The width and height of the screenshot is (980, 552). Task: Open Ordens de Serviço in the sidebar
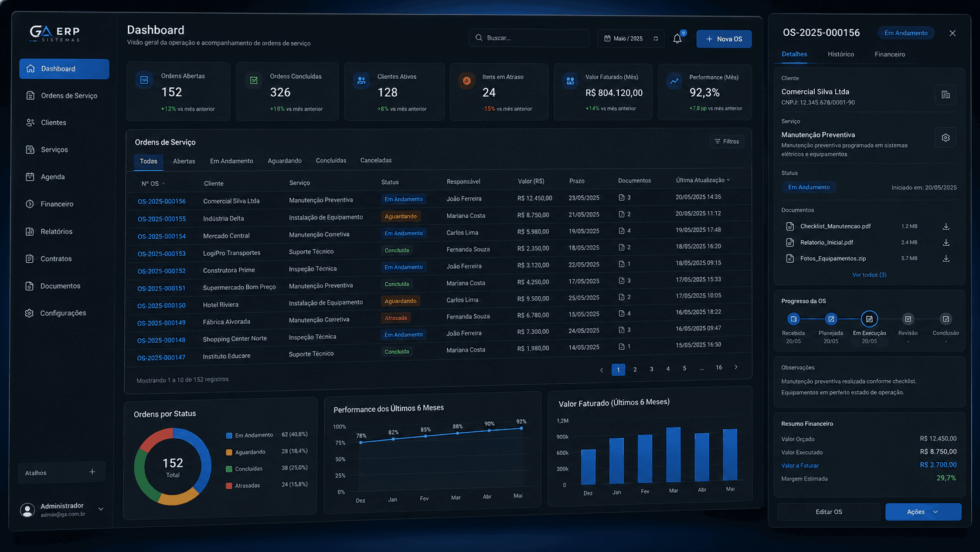click(x=64, y=96)
